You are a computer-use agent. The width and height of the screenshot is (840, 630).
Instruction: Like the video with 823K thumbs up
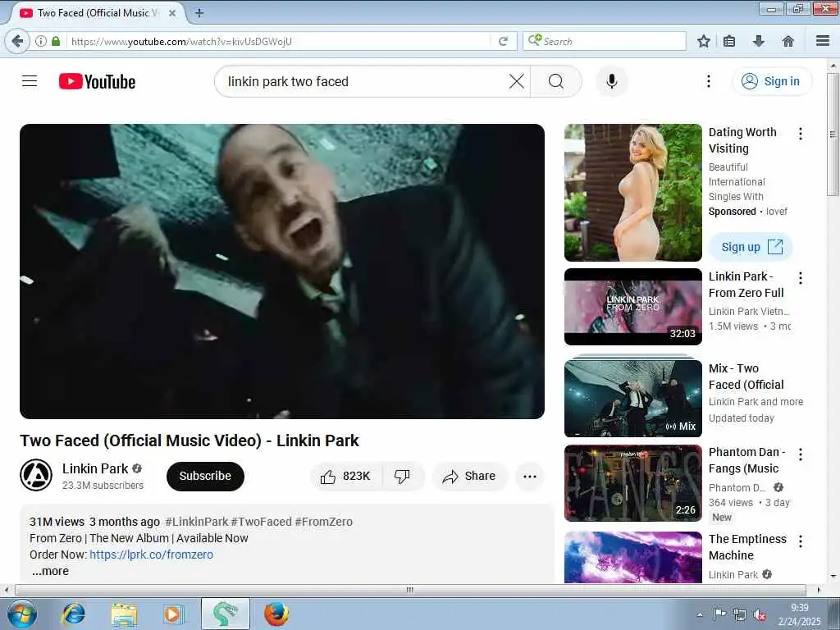(x=345, y=477)
